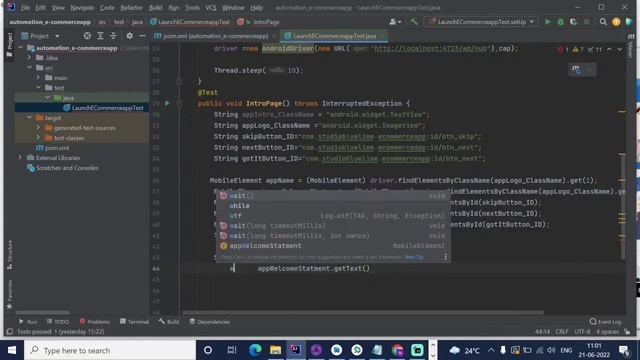Viewport: 640px width, 360px height.
Task: Click the Build project hammer icon
Action: tap(414, 22)
